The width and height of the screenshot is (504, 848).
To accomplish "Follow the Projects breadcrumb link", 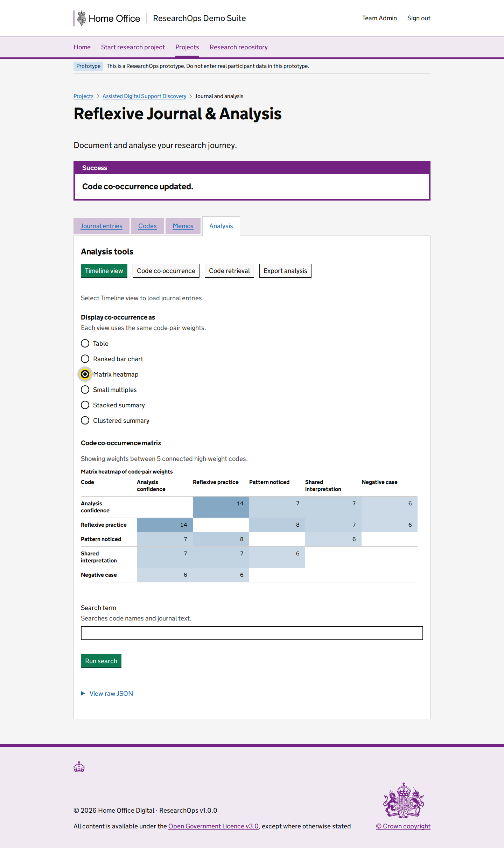I will click(x=83, y=96).
